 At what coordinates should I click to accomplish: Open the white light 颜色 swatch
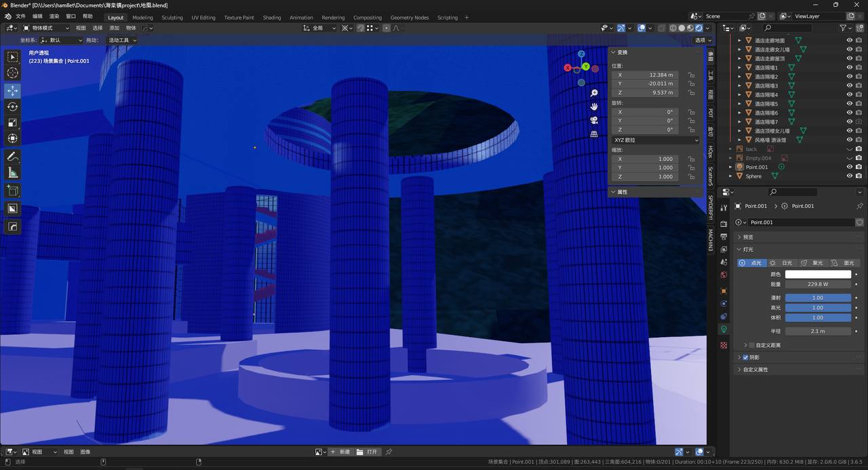point(818,275)
